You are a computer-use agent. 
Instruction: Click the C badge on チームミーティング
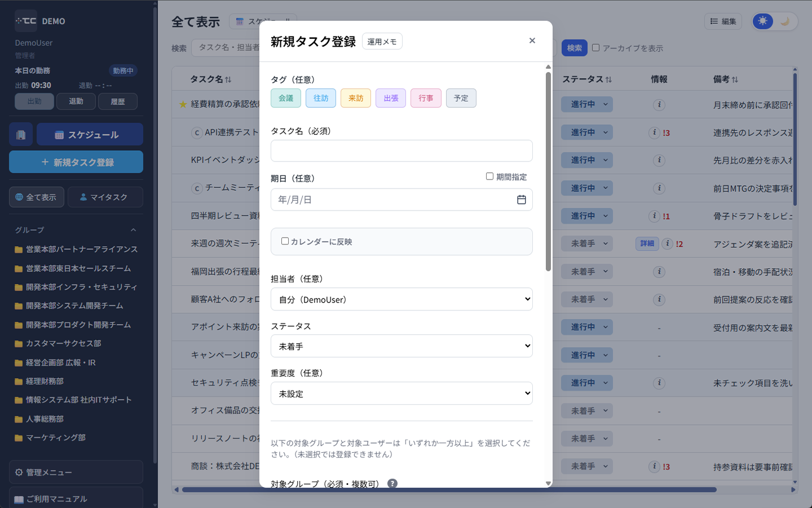click(197, 188)
